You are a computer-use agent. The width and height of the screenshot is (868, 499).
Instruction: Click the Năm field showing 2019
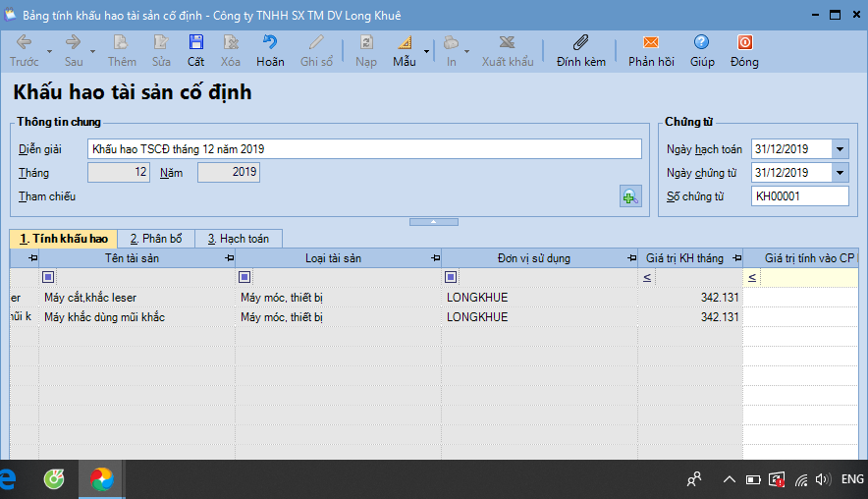tap(229, 172)
